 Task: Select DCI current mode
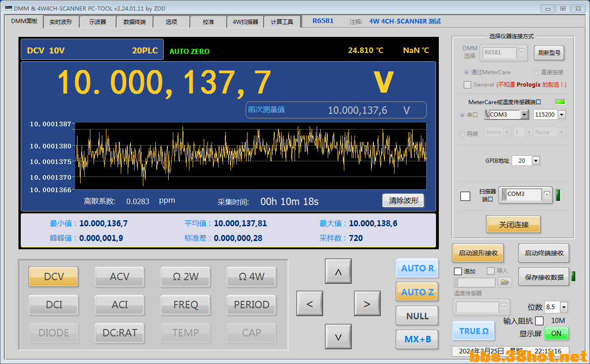(53, 305)
